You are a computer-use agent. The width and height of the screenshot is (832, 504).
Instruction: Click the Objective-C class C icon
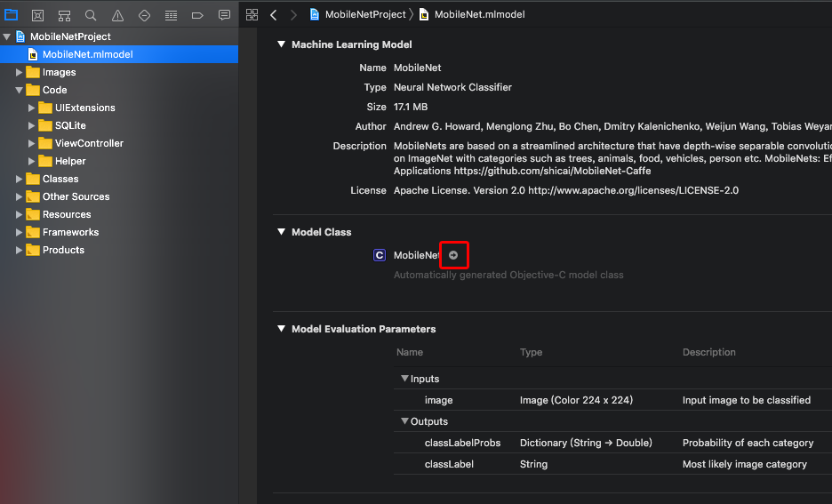click(x=380, y=255)
